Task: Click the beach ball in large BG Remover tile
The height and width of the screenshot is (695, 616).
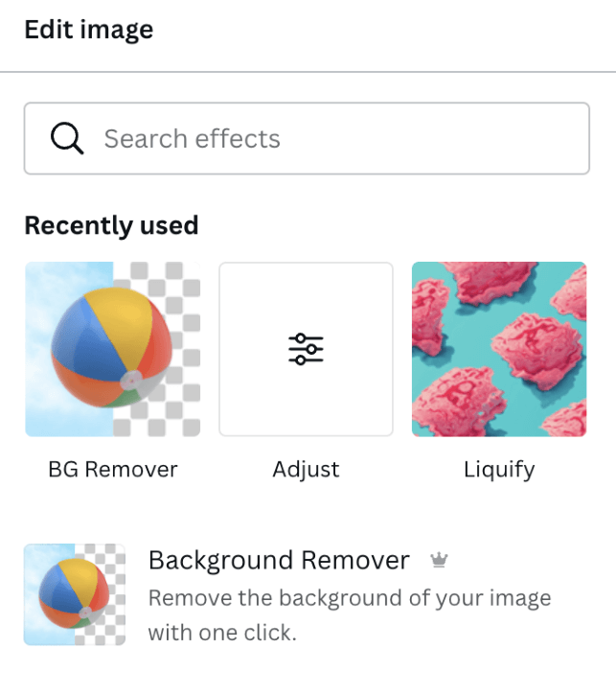Action: pos(111,347)
